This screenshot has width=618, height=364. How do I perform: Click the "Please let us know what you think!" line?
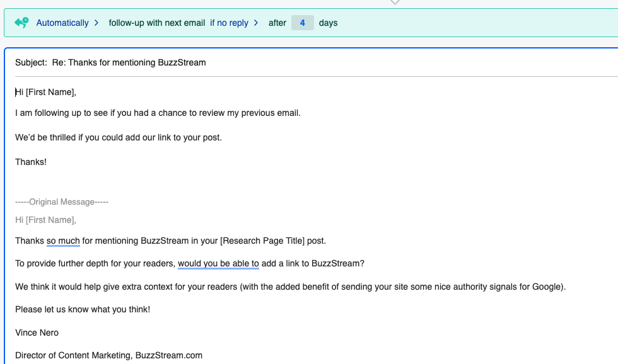click(x=83, y=309)
